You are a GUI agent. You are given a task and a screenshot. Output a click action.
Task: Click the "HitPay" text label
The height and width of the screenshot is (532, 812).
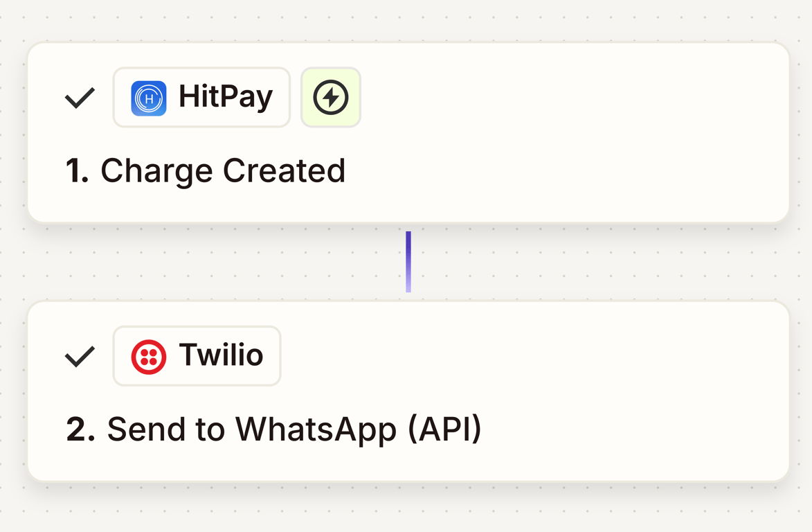[x=225, y=98]
